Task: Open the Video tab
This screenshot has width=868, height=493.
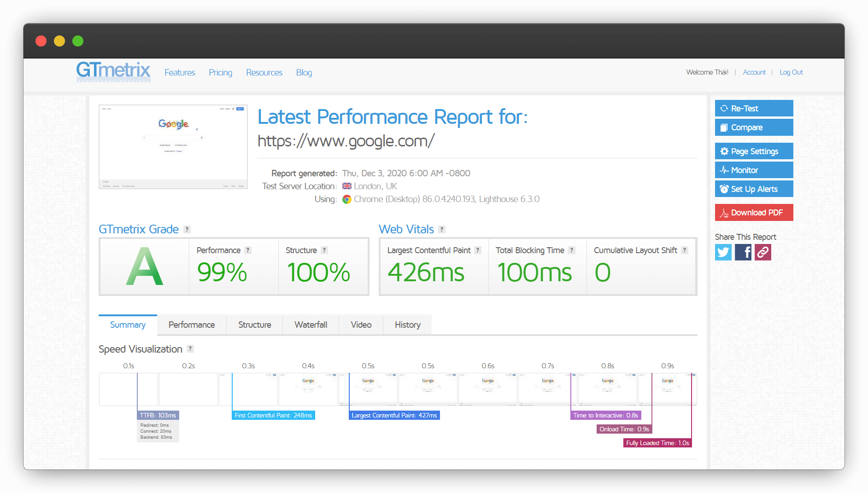Action: [361, 325]
